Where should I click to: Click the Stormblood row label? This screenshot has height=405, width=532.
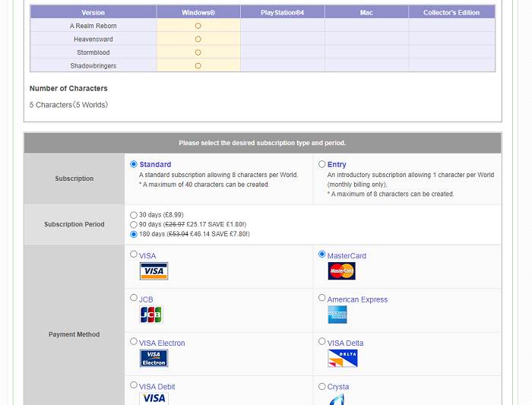pos(93,52)
